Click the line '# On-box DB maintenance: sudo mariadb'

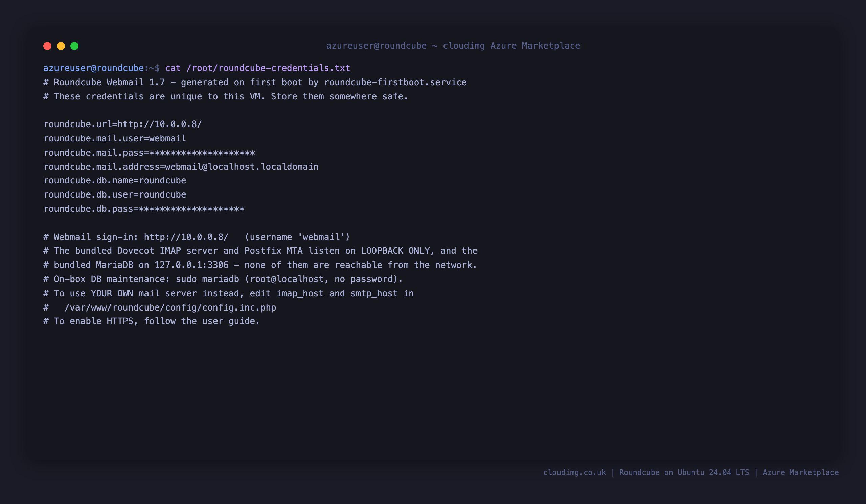coord(223,279)
